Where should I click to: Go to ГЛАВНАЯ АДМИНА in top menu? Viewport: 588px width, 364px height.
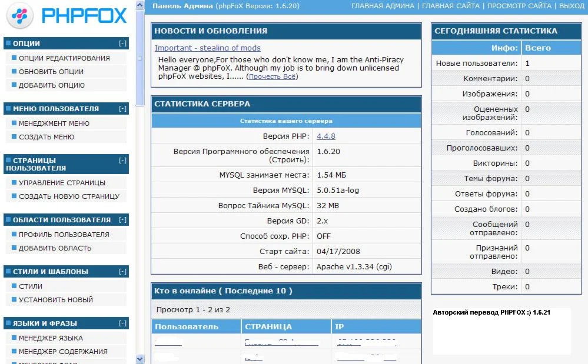point(383,6)
